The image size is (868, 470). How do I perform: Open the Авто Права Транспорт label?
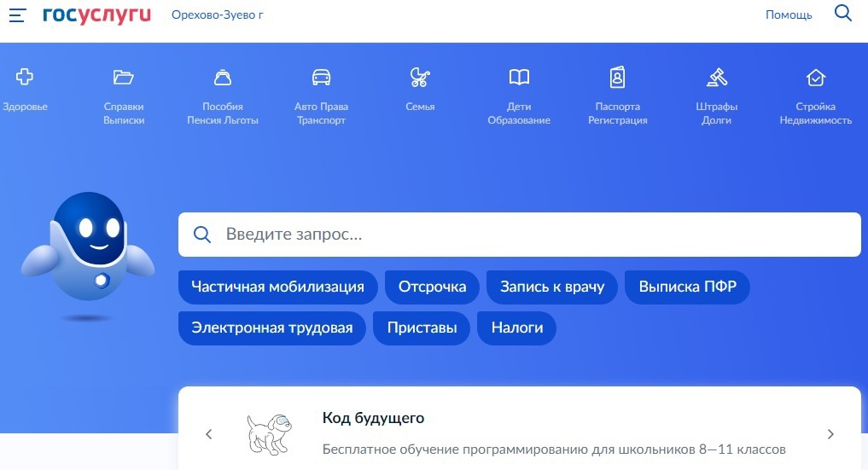pos(321,113)
